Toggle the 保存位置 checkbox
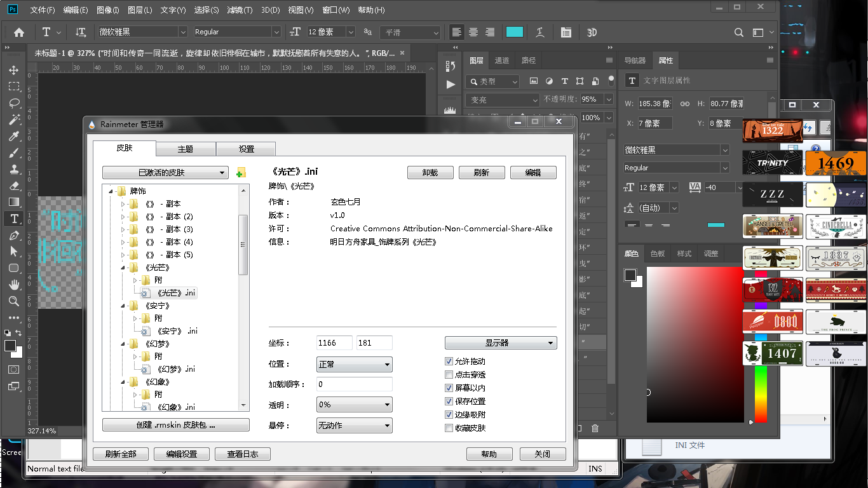868x488 pixels. (449, 401)
